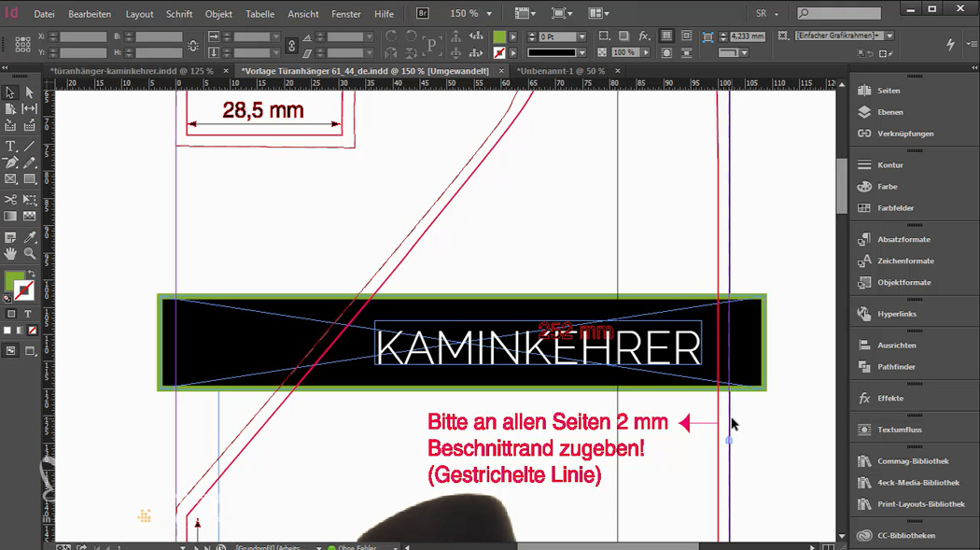Click the Bridge 'Br' icon
Image resolution: width=980 pixels, height=550 pixels.
423,13
